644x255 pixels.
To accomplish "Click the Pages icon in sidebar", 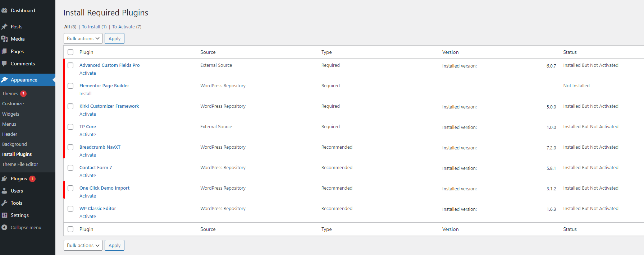I will pyautogui.click(x=4, y=51).
